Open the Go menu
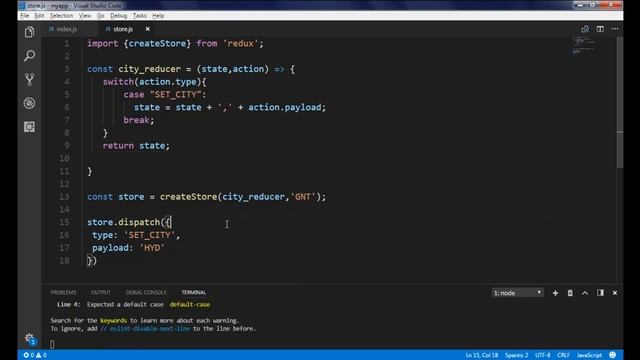 [x=100, y=16]
